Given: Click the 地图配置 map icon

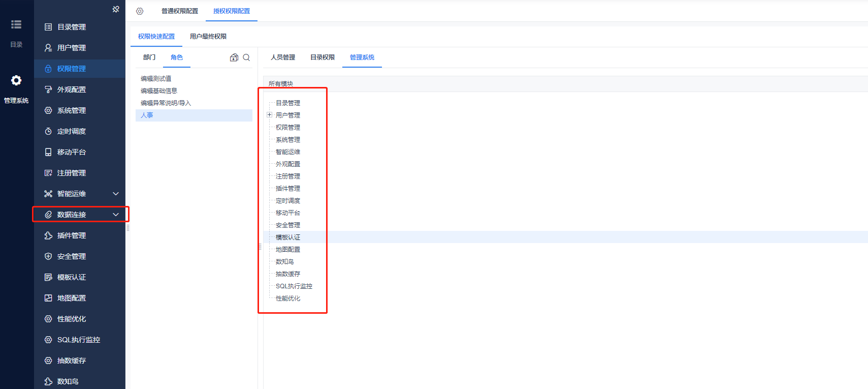Looking at the screenshot, I should click(x=48, y=298).
